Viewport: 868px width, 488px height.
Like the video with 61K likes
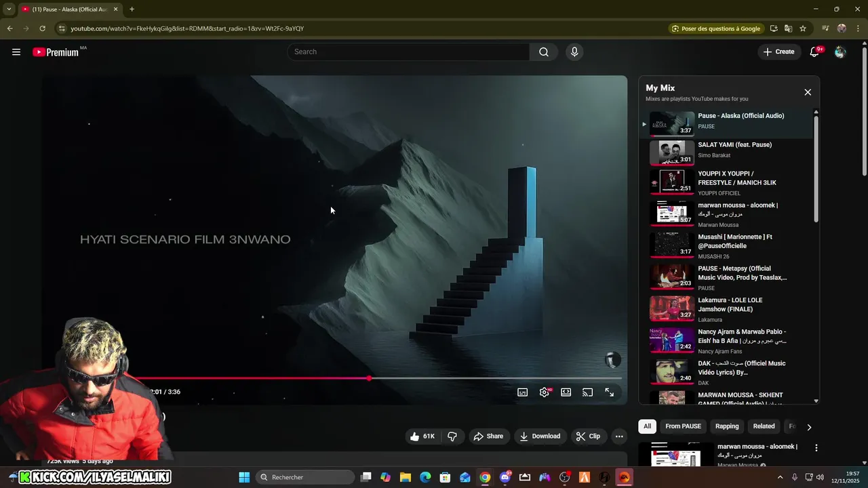[x=422, y=436]
